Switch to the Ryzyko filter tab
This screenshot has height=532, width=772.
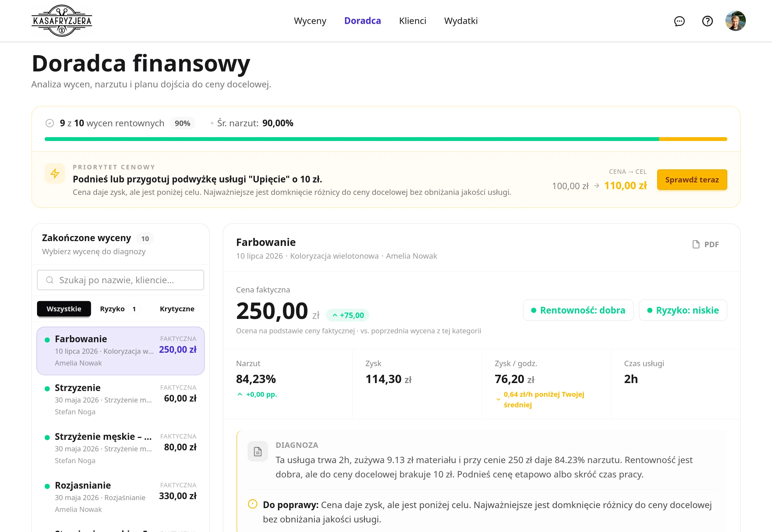(x=120, y=309)
